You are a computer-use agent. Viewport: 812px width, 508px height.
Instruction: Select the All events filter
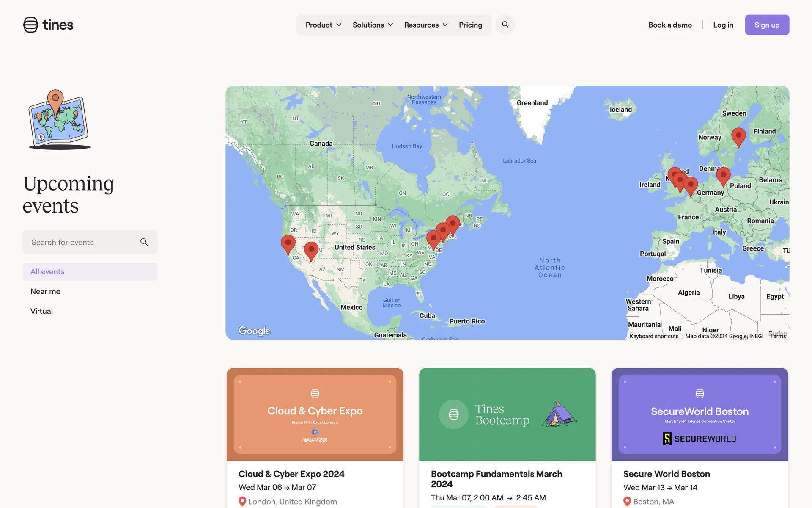click(47, 272)
